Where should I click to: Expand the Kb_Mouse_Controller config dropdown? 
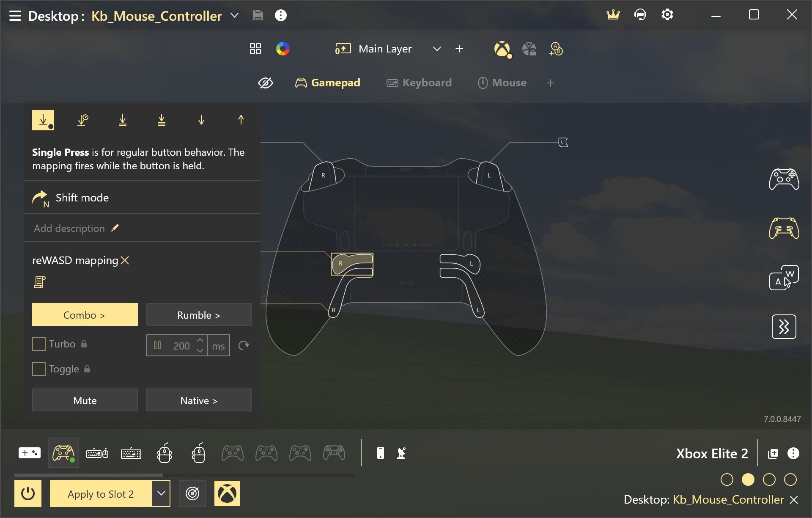[x=234, y=16]
